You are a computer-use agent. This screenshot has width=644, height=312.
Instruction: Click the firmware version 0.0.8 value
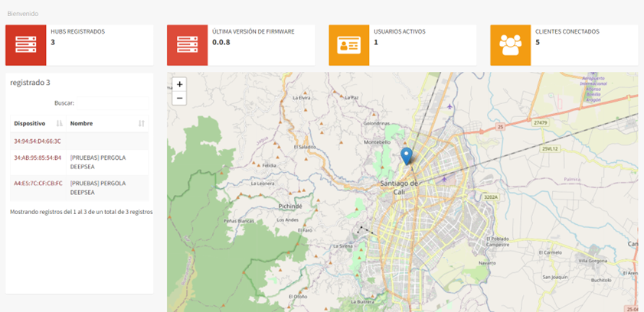[221, 42]
